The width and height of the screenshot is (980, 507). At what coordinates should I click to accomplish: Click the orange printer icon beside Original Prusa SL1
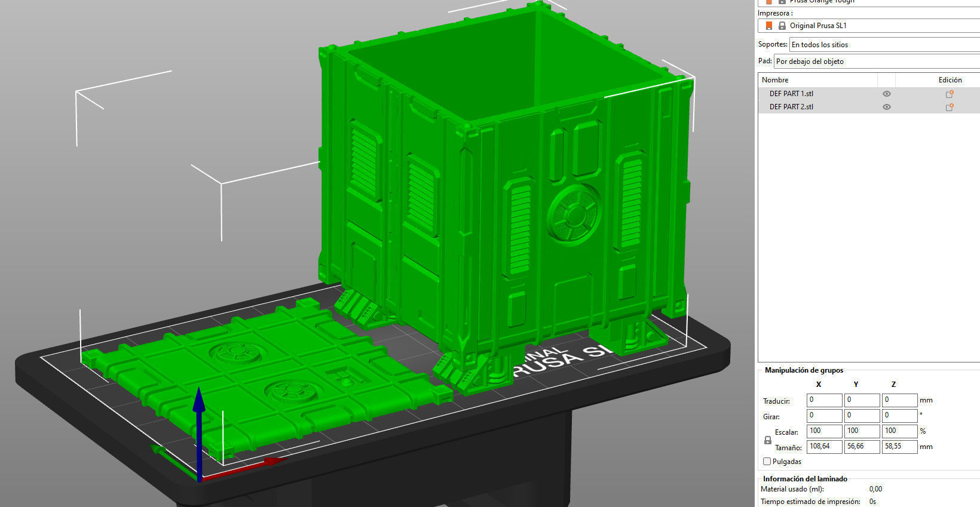pyautogui.click(x=769, y=26)
